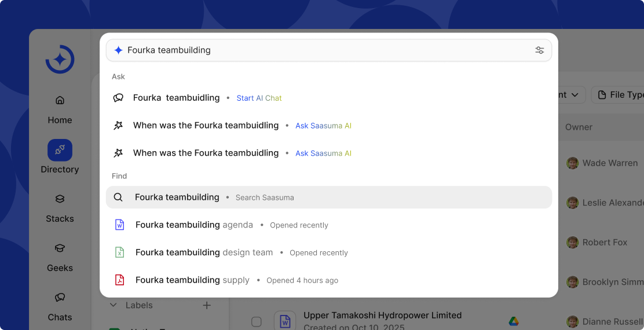
Task: Open Geeks from the sidebar
Action: pos(60,257)
